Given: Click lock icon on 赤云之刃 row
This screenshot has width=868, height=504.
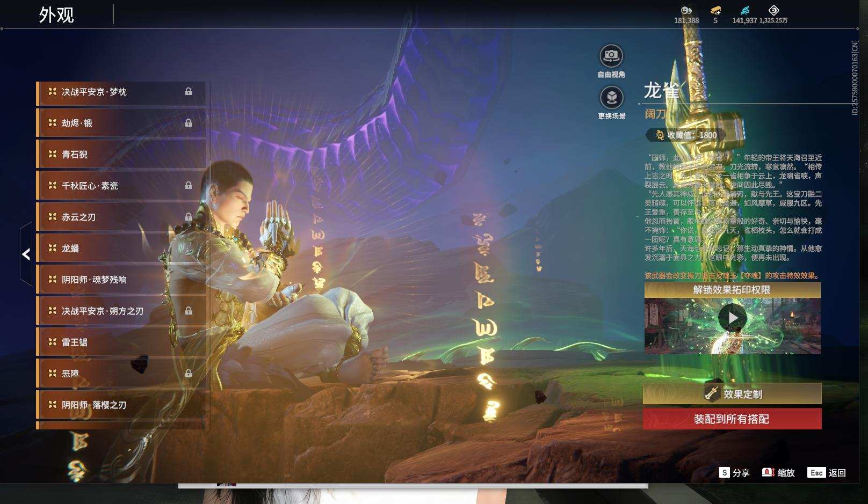Looking at the screenshot, I should pyautogui.click(x=189, y=217).
